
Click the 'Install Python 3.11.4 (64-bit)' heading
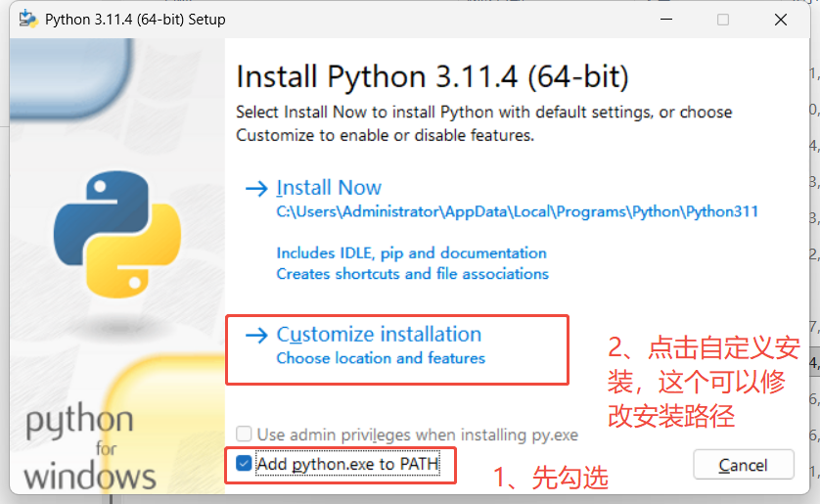point(432,77)
